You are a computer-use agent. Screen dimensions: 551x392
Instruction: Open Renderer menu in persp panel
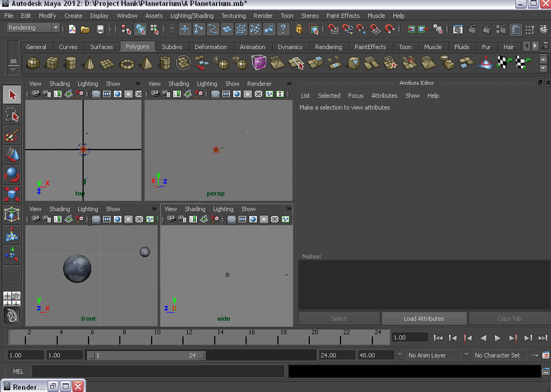259,84
